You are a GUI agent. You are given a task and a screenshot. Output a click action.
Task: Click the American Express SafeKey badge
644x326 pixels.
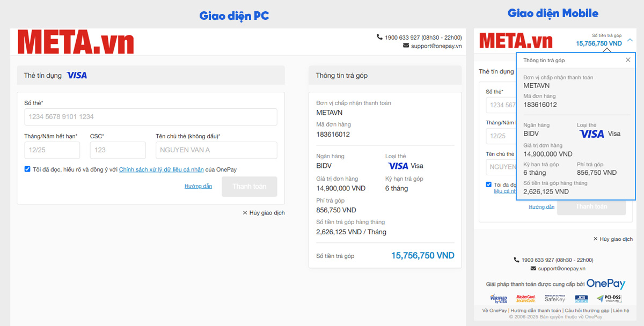555,299
